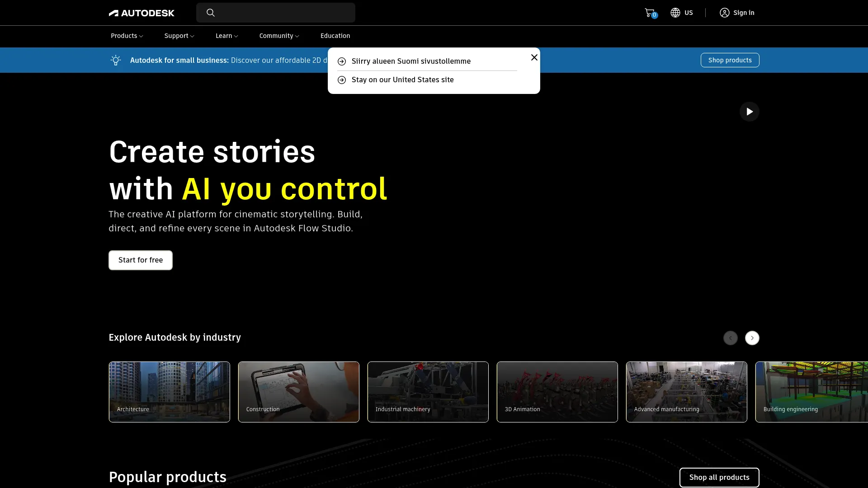The image size is (868, 488).
Task: Open the 3D Animation card
Action: coord(557,392)
